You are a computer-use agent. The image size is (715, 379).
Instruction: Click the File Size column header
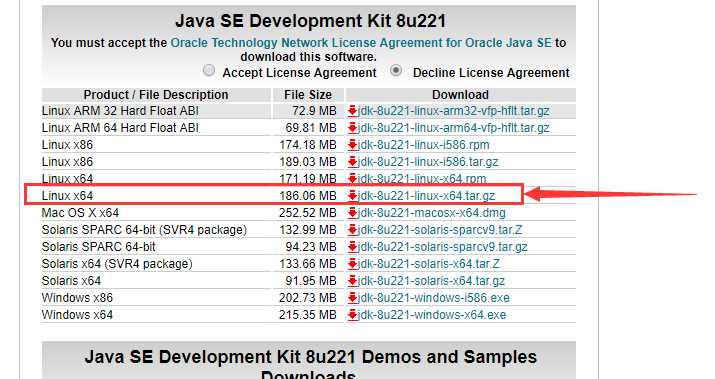308,95
